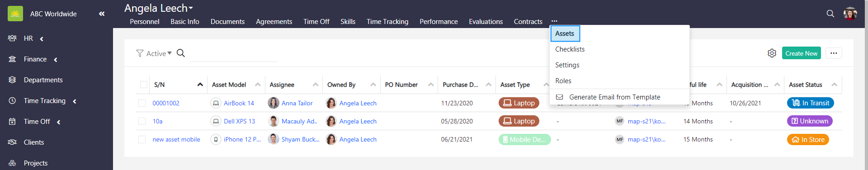Click Macauly Ad.. avatar

point(273,121)
